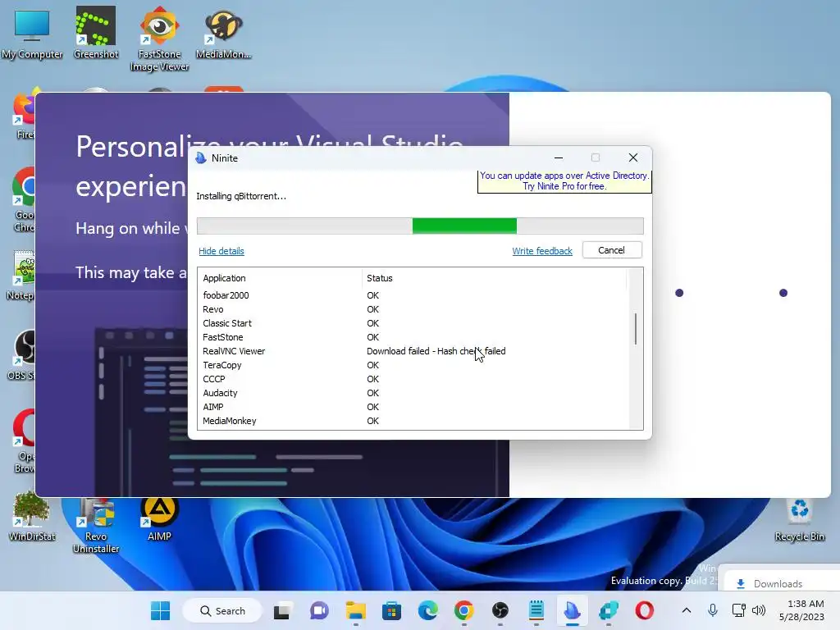The height and width of the screenshot is (630, 840).
Task: Select the Classic Start row
Action: 413,323
